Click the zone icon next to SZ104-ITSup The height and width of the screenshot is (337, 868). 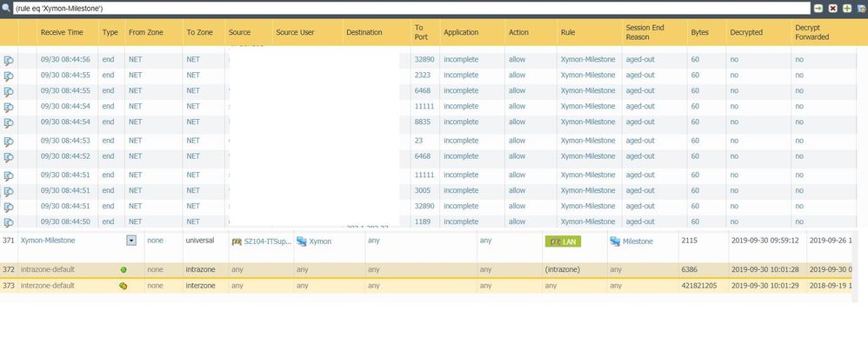(x=237, y=241)
